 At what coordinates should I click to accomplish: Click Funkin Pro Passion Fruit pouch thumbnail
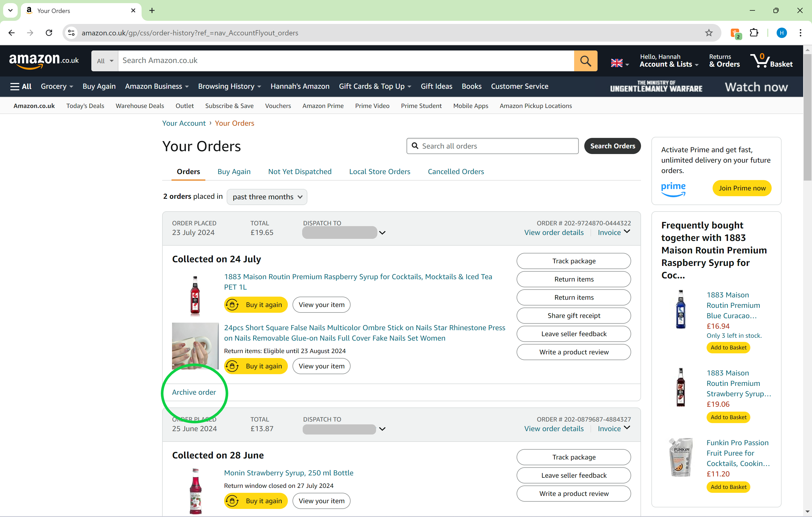[x=681, y=457]
